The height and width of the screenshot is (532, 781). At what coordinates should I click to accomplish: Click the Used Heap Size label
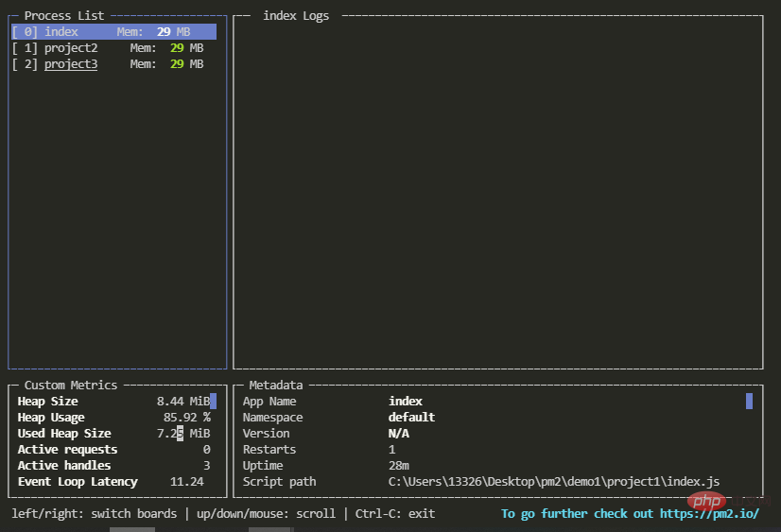click(64, 434)
